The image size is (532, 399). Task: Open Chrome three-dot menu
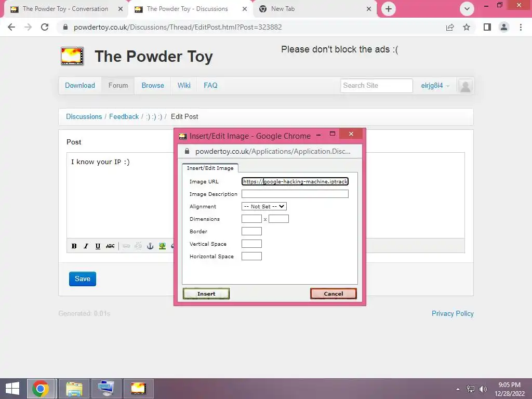point(521,27)
